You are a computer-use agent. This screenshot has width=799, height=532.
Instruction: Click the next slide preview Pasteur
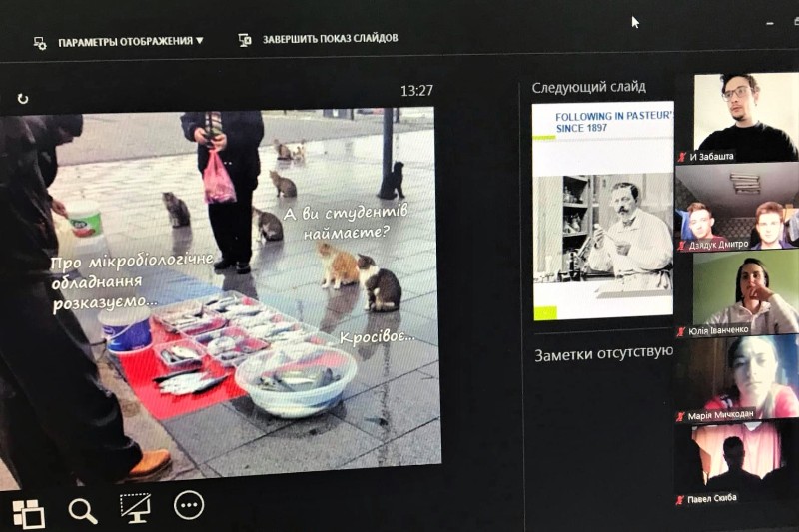tap(603, 212)
